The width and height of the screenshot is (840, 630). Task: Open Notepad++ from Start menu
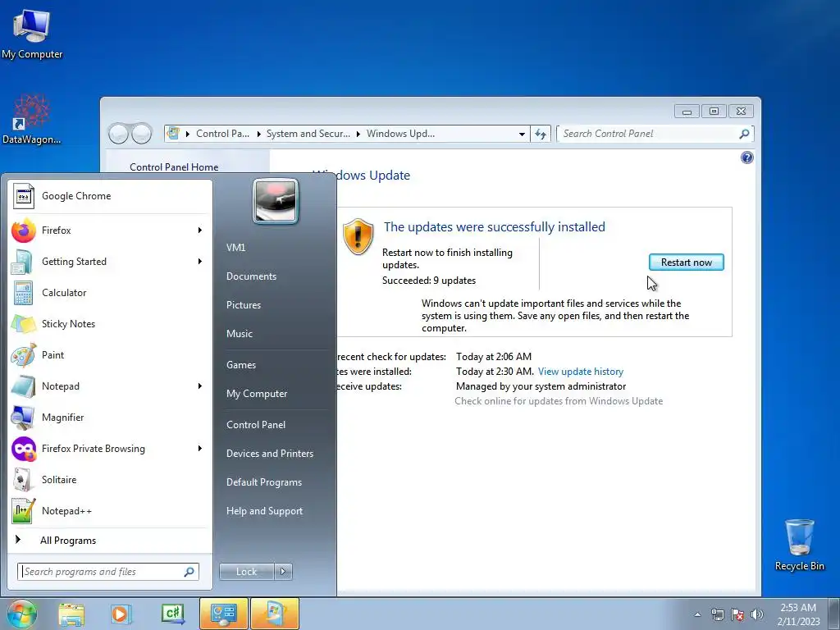tap(110, 511)
